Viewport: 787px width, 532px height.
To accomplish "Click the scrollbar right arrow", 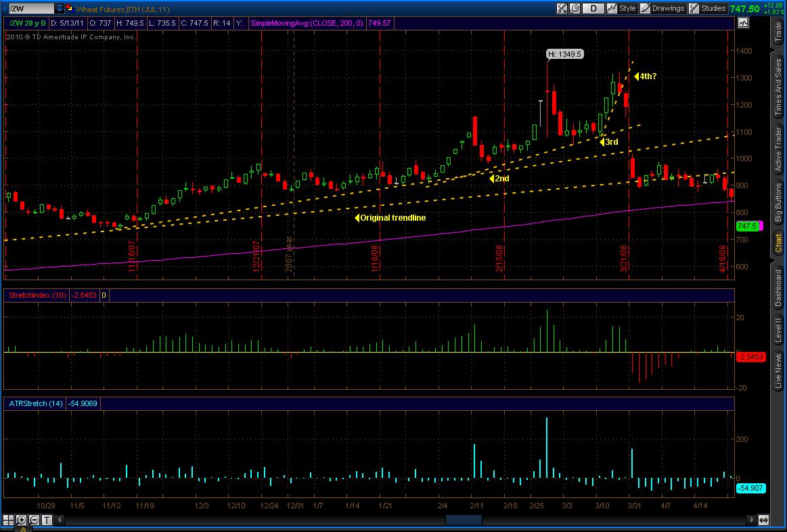I will (752, 519).
